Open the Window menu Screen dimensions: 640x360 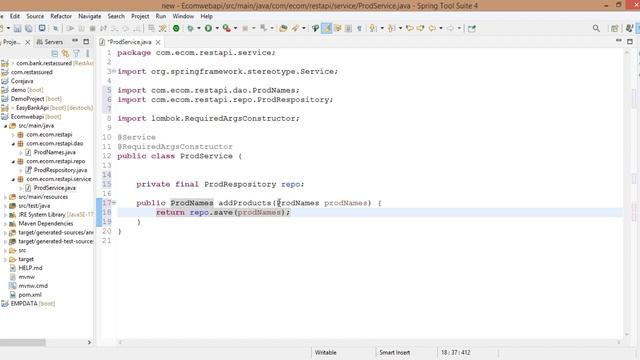point(183,16)
